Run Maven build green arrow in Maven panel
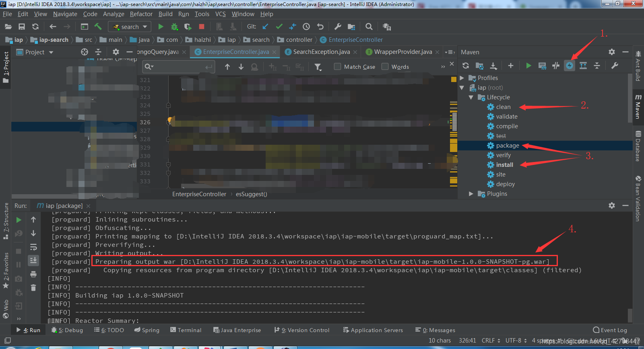Screen dimensions: 644x349 [528, 66]
